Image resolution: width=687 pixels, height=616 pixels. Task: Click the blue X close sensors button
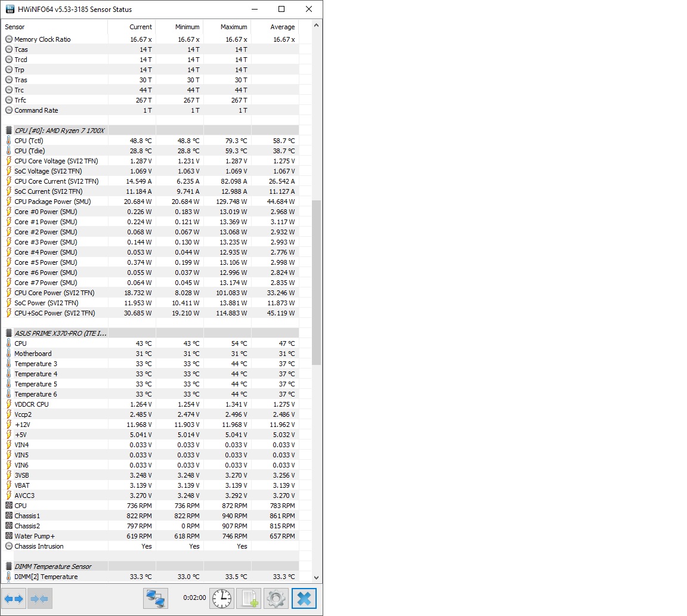[304, 599]
